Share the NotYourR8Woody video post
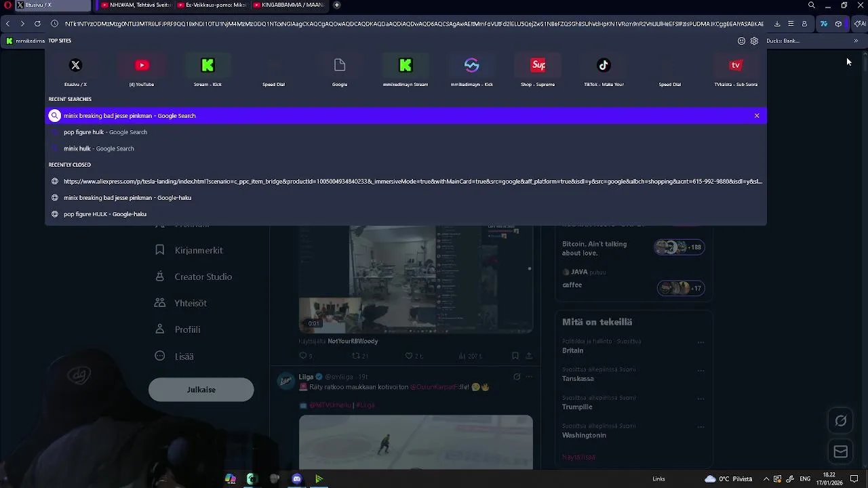Image resolution: width=868 pixels, height=488 pixels. pyautogui.click(x=529, y=356)
